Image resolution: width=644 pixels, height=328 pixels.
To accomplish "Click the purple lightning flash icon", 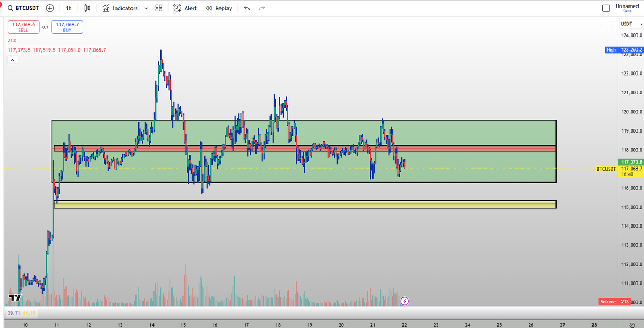I will 405,302.
